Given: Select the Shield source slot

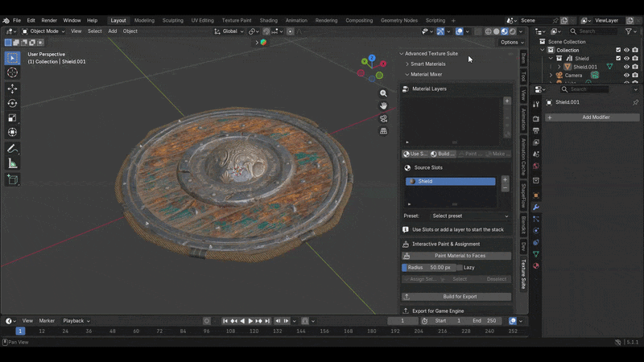Looking at the screenshot, I should click(x=450, y=182).
